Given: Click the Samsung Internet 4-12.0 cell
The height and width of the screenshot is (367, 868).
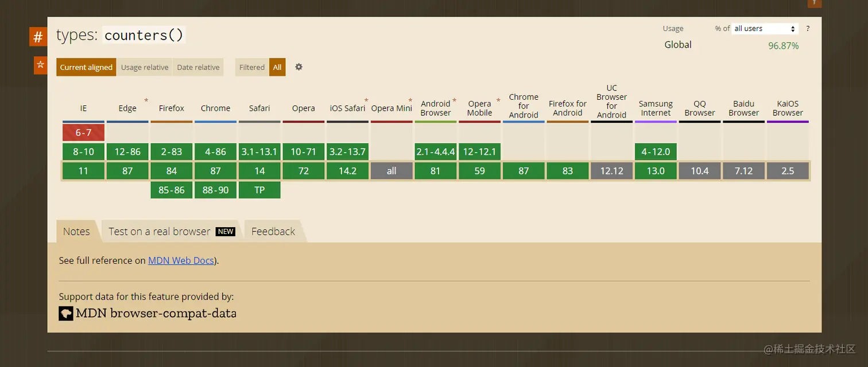Looking at the screenshot, I should (656, 152).
